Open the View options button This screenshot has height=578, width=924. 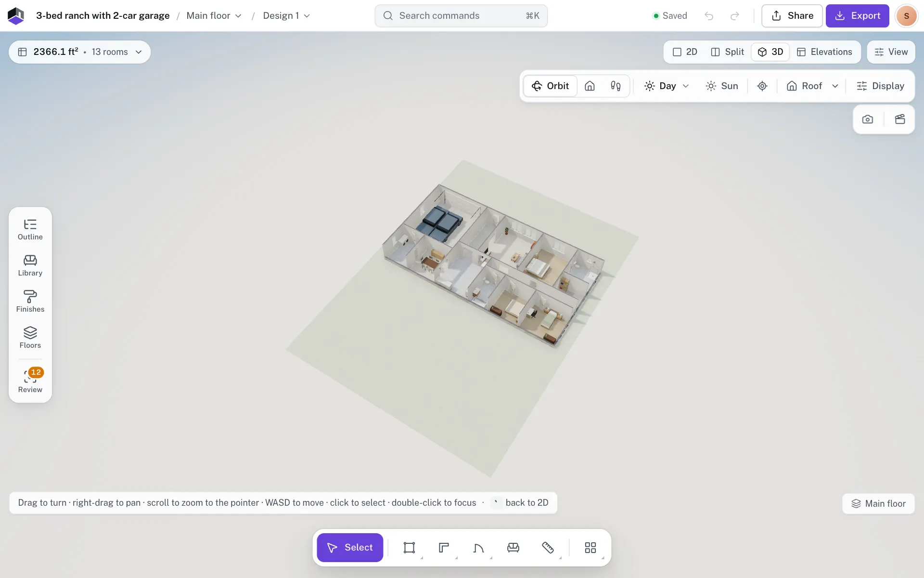click(x=891, y=52)
